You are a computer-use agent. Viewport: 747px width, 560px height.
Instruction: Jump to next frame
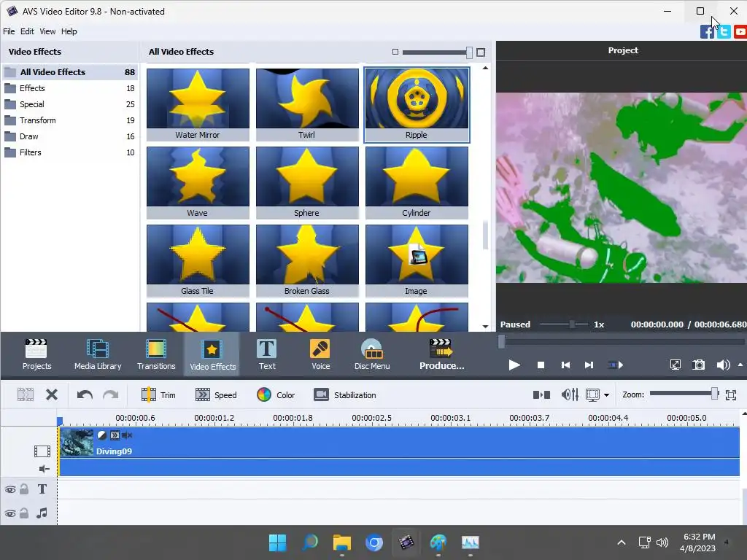tap(589, 365)
